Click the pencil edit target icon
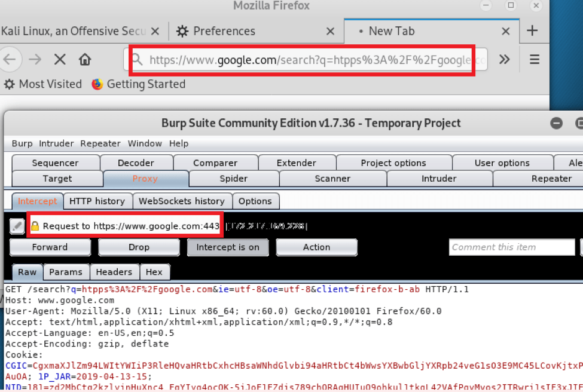583x392 pixels. click(x=17, y=226)
